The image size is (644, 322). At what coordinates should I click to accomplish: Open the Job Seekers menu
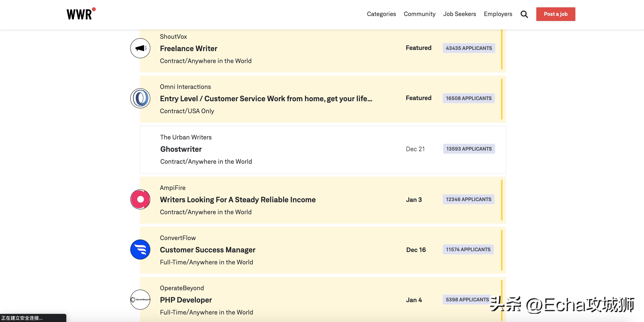point(460,14)
